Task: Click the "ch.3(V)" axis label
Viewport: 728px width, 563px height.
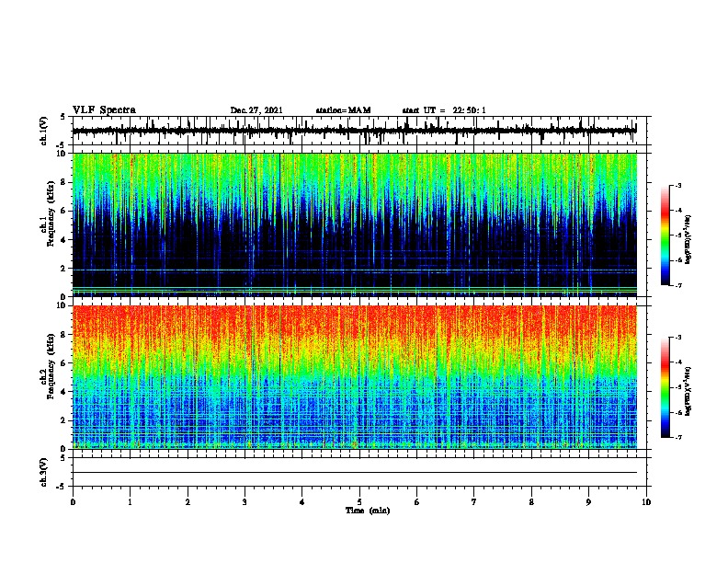Action: (44, 472)
